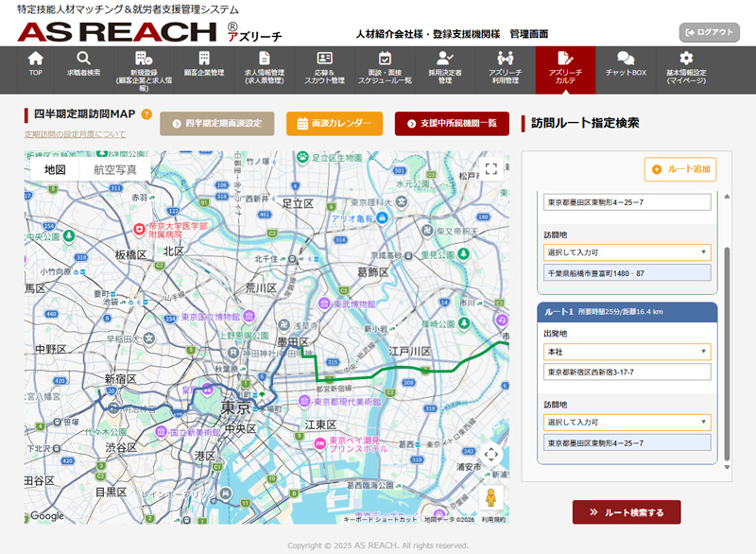
Task: Open 求人情報管理 document icon
Action: click(265, 59)
